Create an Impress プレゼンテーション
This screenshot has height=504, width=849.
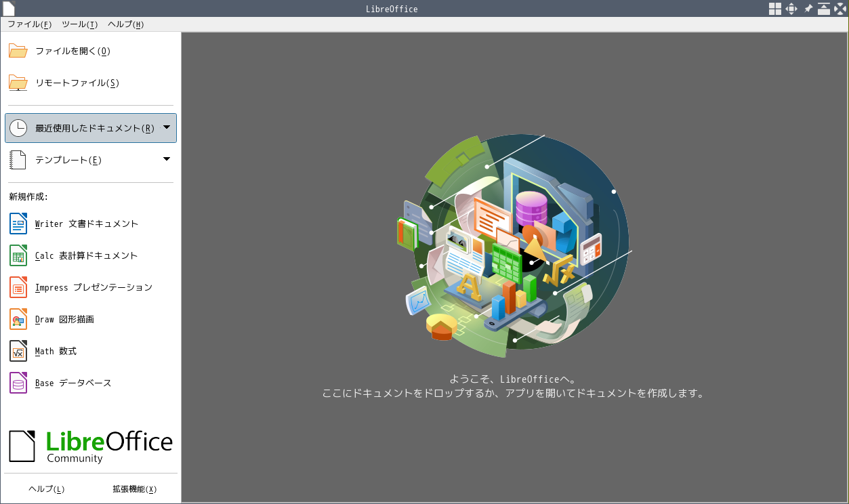click(91, 287)
